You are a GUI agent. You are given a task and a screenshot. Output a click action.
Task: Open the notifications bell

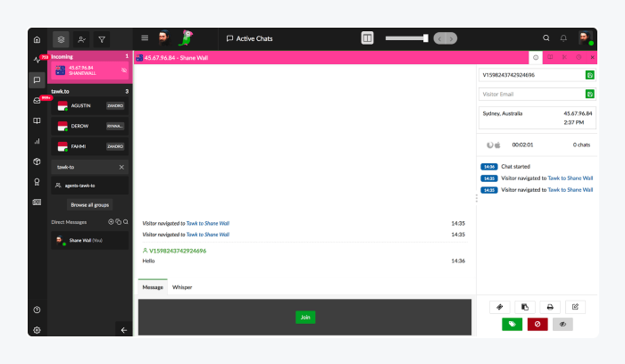pyautogui.click(x=563, y=38)
